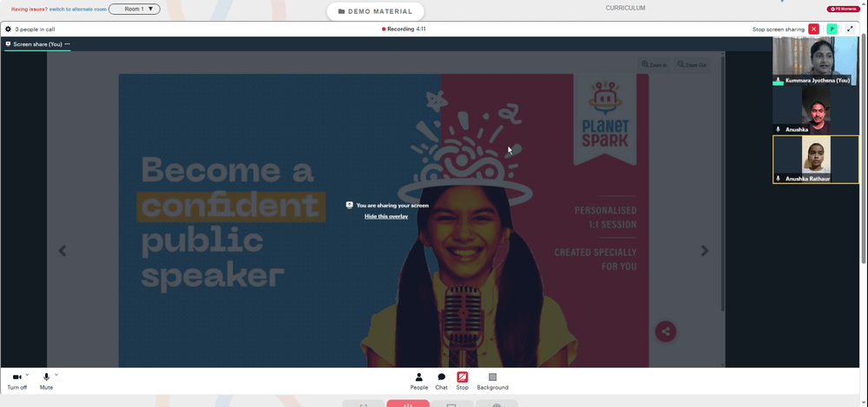The width and height of the screenshot is (868, 407).
Task: Click the page's right-edge scrollbar
Action: click(865, 149)
